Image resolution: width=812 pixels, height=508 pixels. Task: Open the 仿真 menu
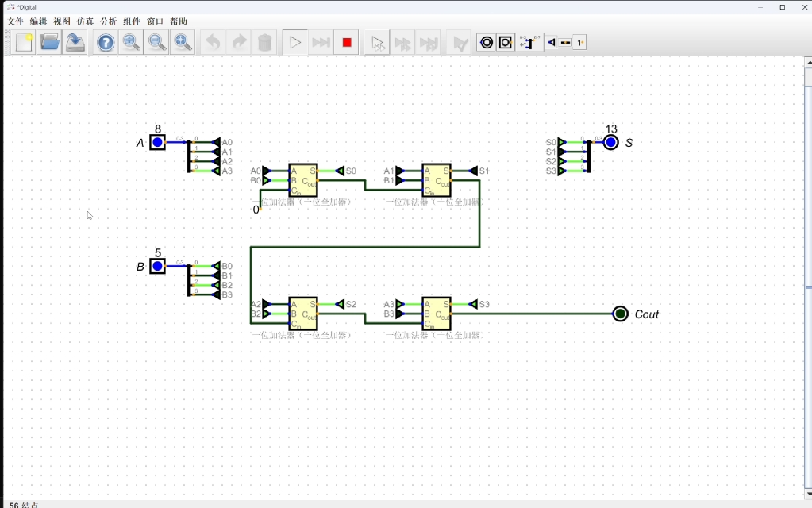85,21
